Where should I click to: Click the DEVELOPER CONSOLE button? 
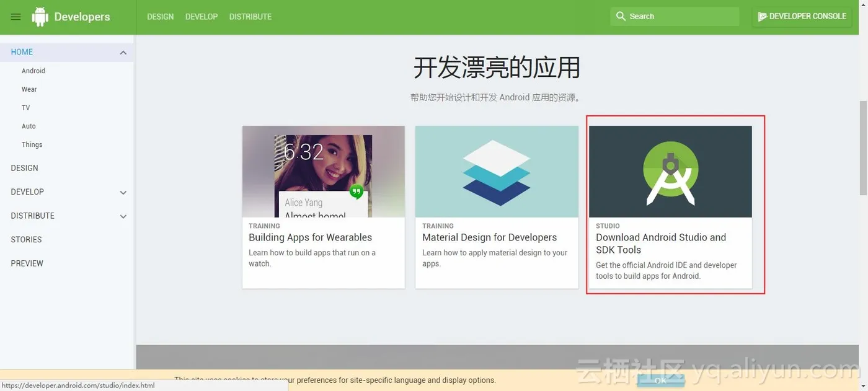pos(802,17)
